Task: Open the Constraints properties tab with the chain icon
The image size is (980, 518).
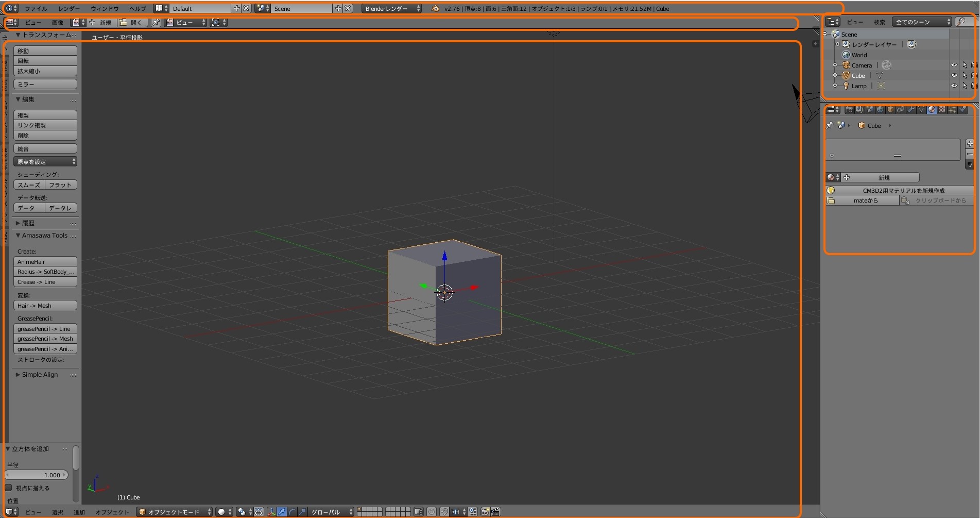Action: point(901,110)
